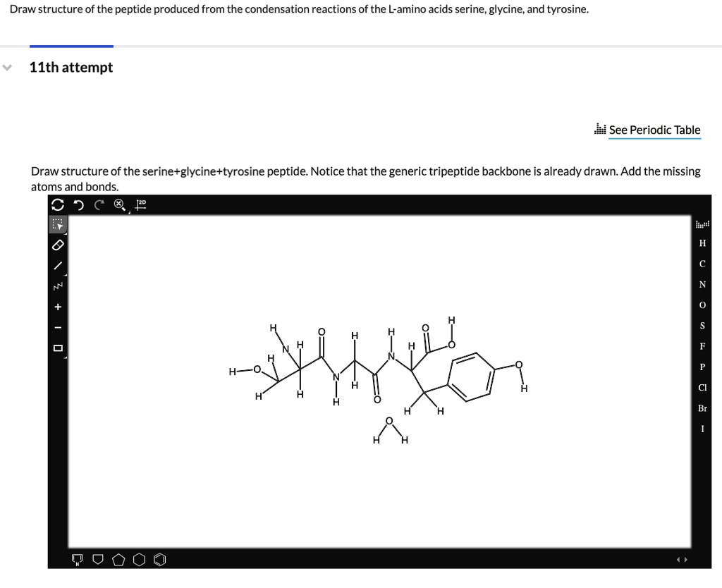
Task: Toggle the square bracket tool
Action: pyautogui.click(x=58, y=347)
